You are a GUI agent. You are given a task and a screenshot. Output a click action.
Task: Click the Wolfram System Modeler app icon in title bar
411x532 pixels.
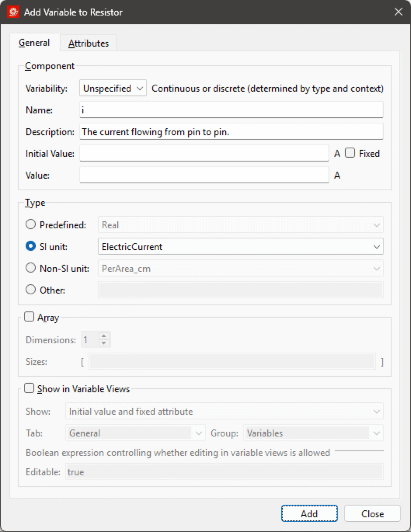(x=13, y=12)
